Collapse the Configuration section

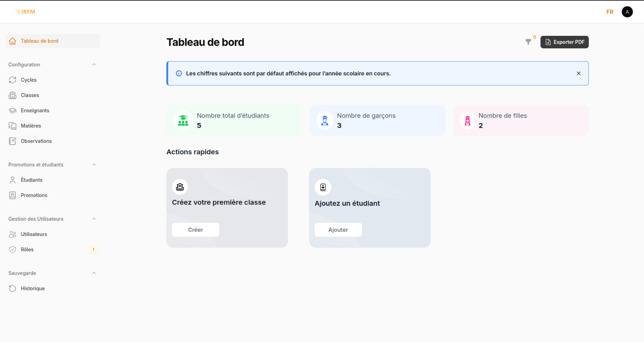[x=94, y=64]
